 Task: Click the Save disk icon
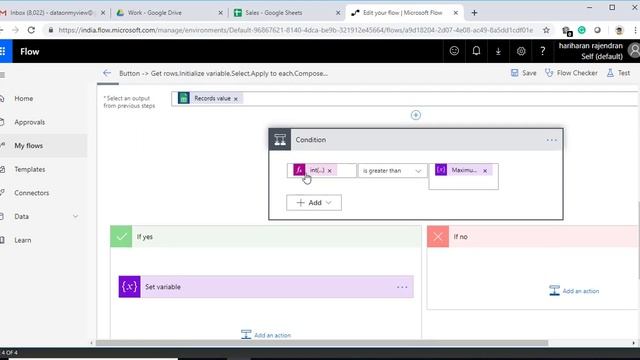(514, 73)
